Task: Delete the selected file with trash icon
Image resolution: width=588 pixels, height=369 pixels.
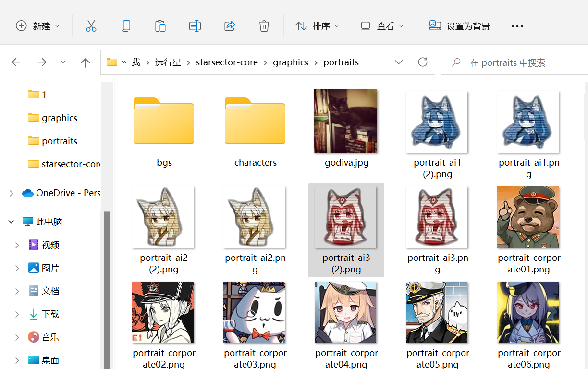Action: tap(264, 26)
